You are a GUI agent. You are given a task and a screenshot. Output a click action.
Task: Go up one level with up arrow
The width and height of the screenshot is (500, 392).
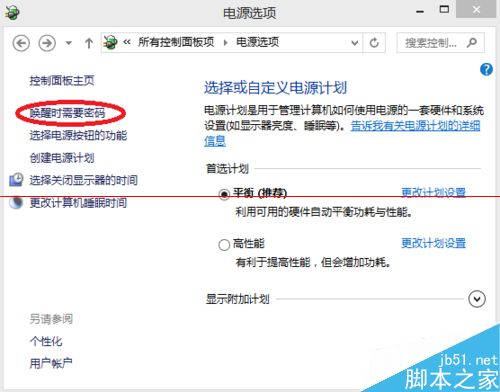[89, 43]
